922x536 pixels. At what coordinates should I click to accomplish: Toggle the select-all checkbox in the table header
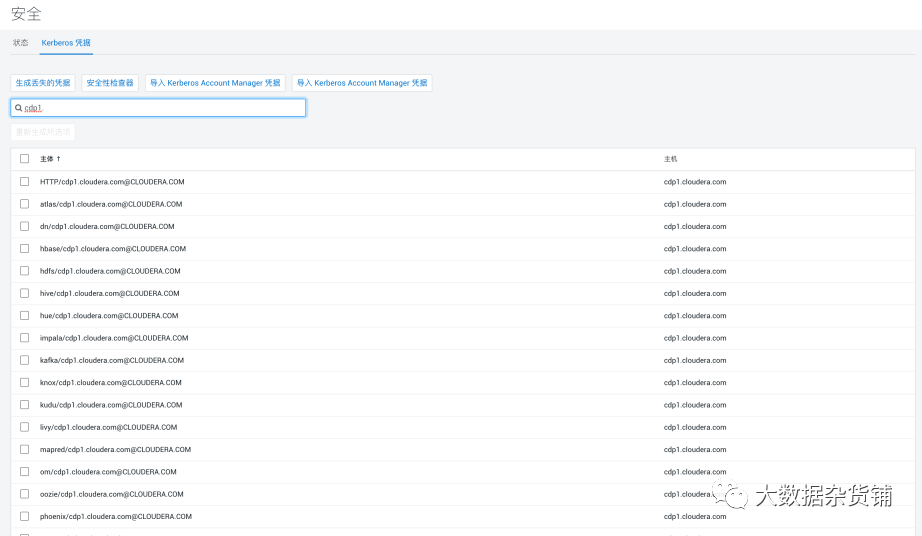24,159
